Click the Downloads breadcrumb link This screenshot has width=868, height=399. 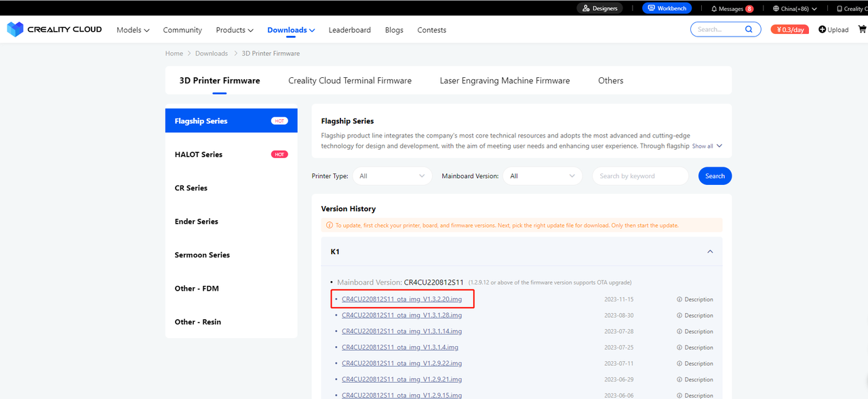(212, 54)
